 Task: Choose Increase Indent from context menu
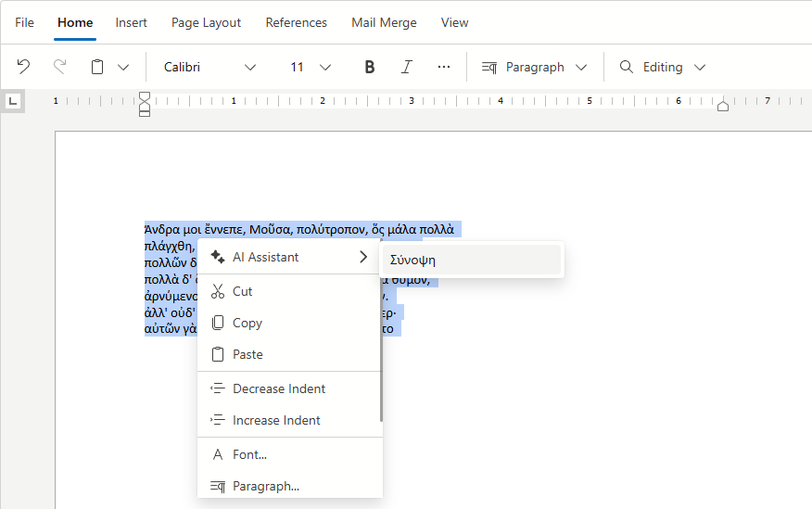(289, 420)
